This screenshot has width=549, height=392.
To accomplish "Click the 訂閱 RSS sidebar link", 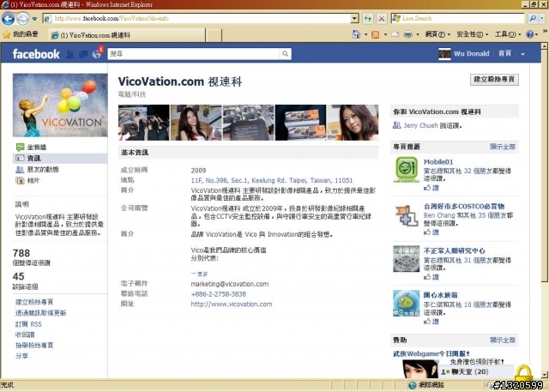I will [x=28, y=324].
